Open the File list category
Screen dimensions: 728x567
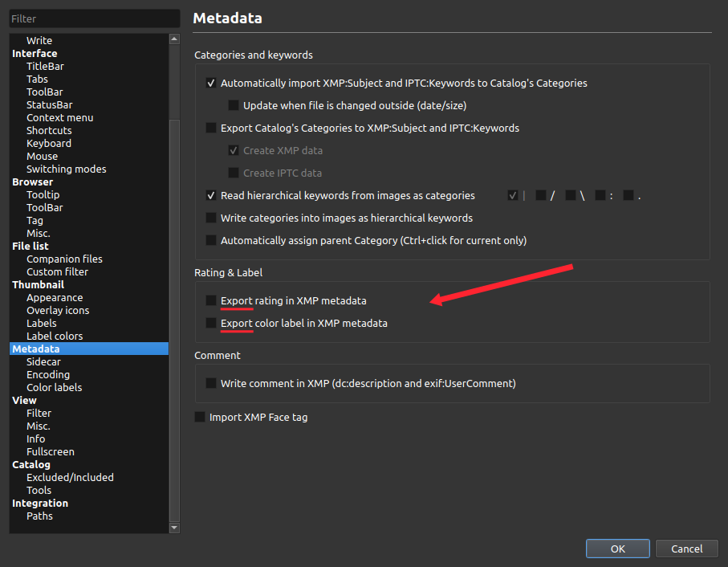[x=31, y=246]
